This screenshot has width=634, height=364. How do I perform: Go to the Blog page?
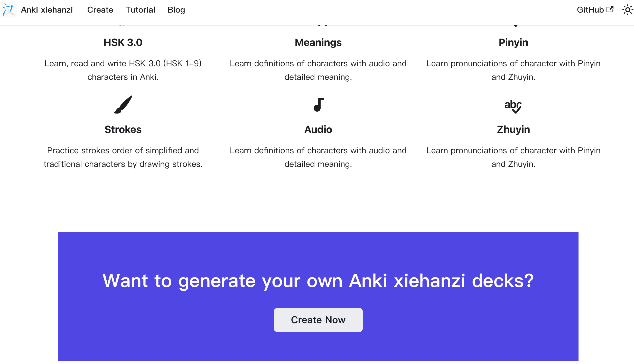pyautogui.click(x=176, y=10)
